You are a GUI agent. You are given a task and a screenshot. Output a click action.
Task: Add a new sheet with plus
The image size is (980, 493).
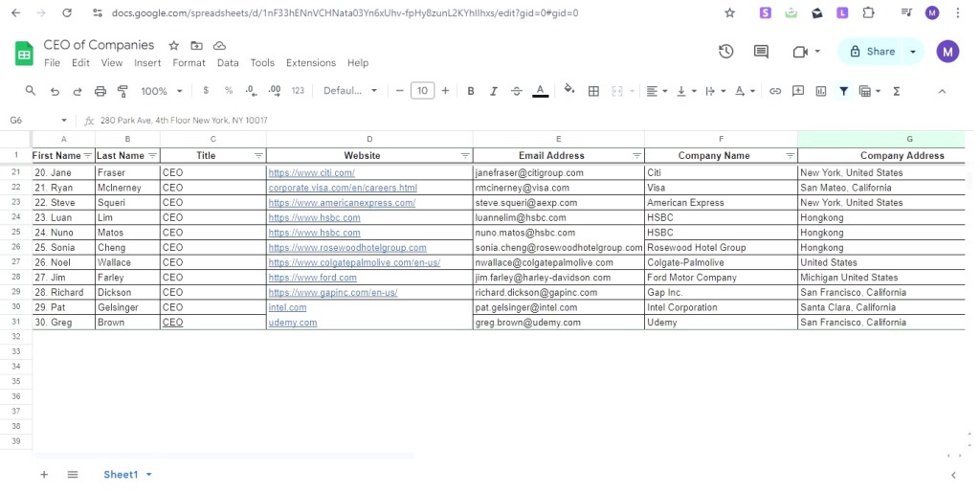tap(44, 475)
